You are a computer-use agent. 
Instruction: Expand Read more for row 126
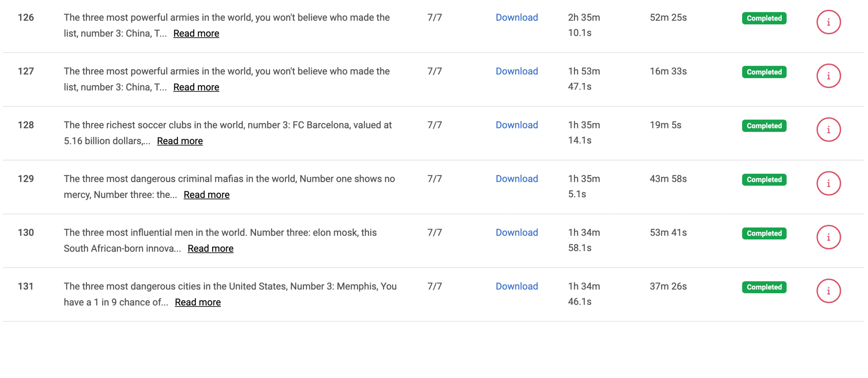click(196, 33)
